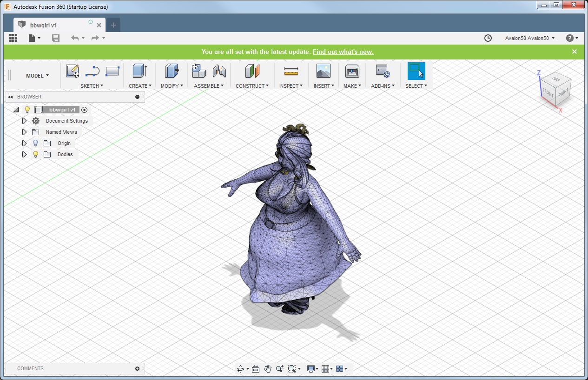Click the Make 3D Print icon
This screenshot has width=588, height=380.
tap(352, 71)
